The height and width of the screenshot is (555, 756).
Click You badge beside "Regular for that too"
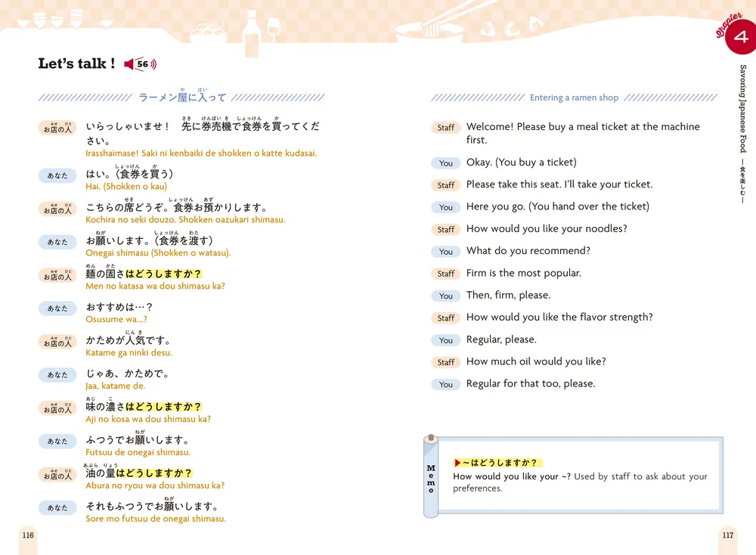445,385
